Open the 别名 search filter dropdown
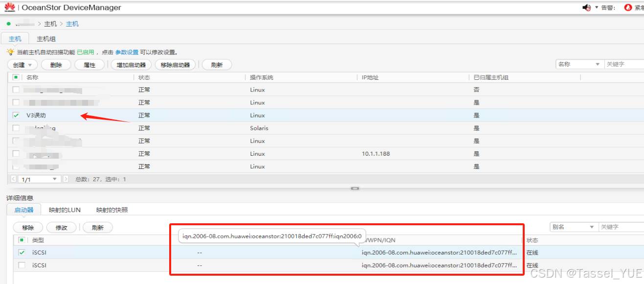This screenshot has width=644, height=284. [x=573, y=227]
